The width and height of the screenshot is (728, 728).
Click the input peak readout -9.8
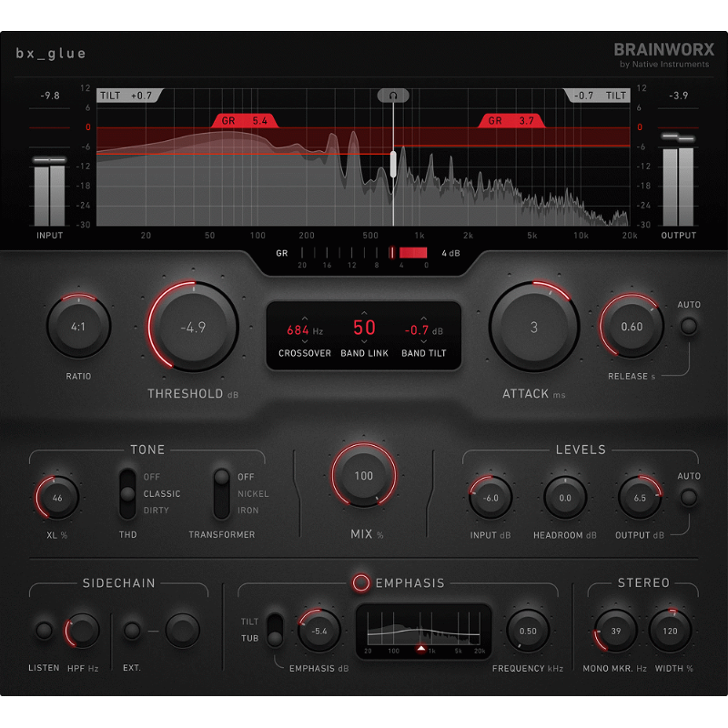(x=50, y=96)
